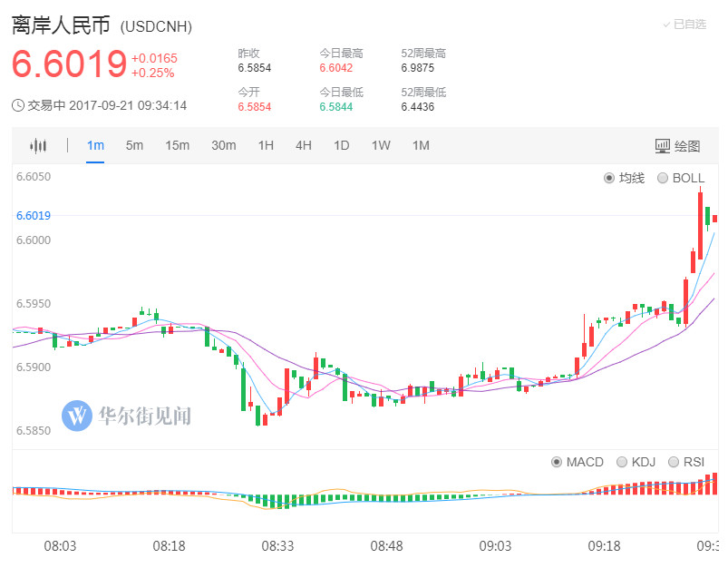Change to the 4H timeframe
The width and height of the screenshot is (728, 568).
pos(304,146)
